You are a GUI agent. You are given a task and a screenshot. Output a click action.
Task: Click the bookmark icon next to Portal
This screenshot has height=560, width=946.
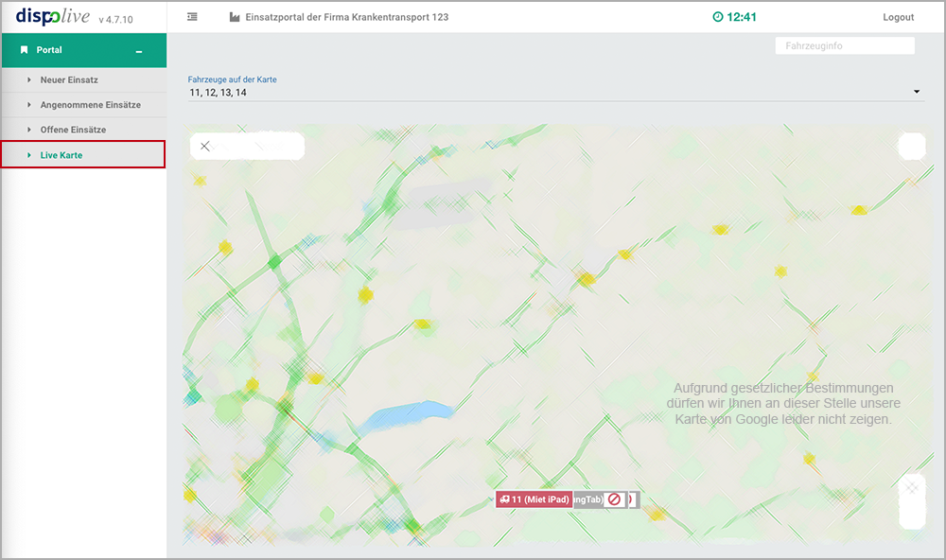coord(24,50)
